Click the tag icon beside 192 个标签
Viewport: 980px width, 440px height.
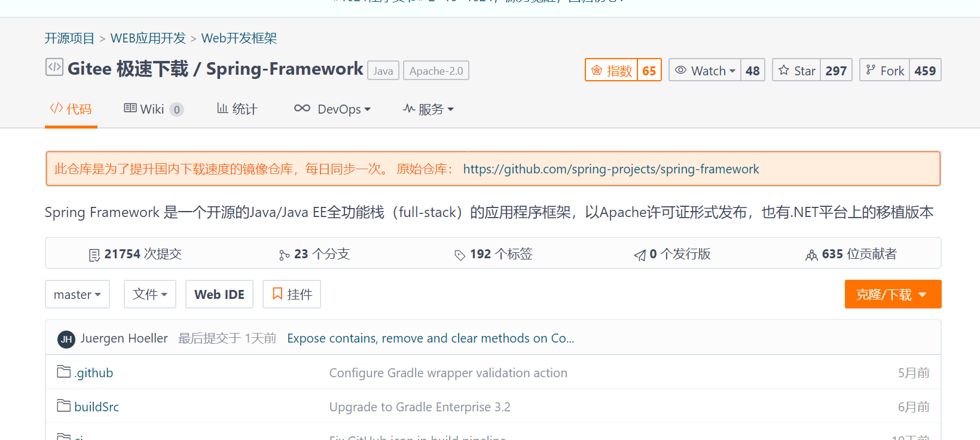pos(460,255)
